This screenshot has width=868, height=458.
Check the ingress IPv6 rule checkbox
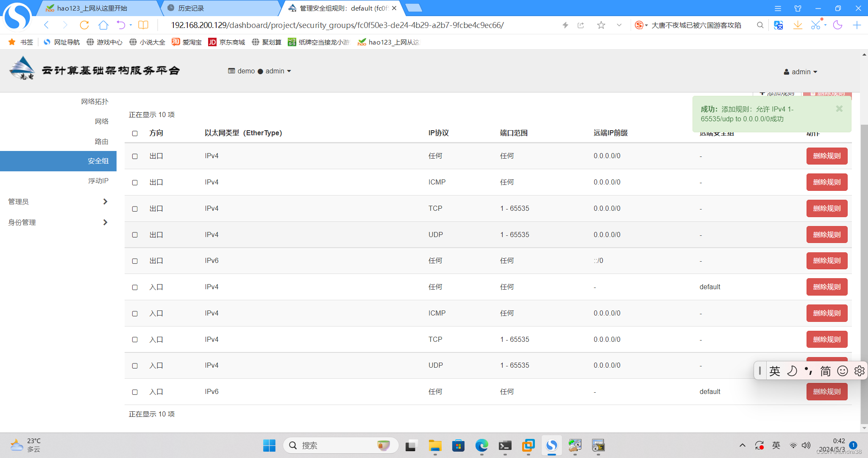(x=135, y=392)
